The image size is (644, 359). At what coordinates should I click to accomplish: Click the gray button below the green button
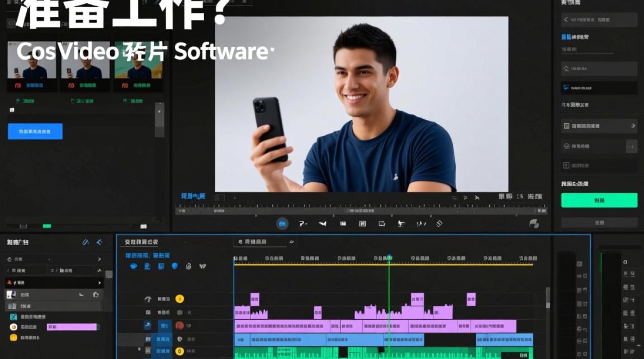[599, 223]
